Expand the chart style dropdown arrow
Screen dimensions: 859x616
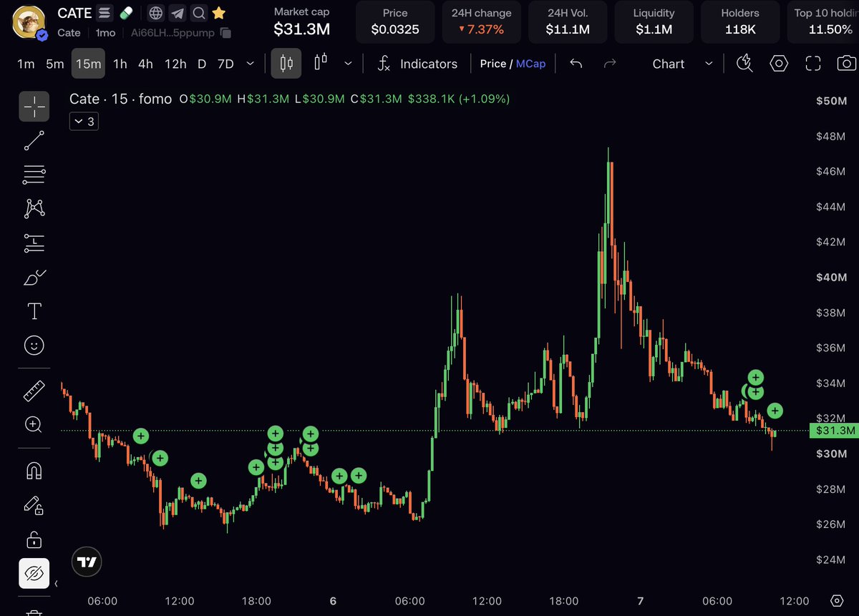point(348,64)
